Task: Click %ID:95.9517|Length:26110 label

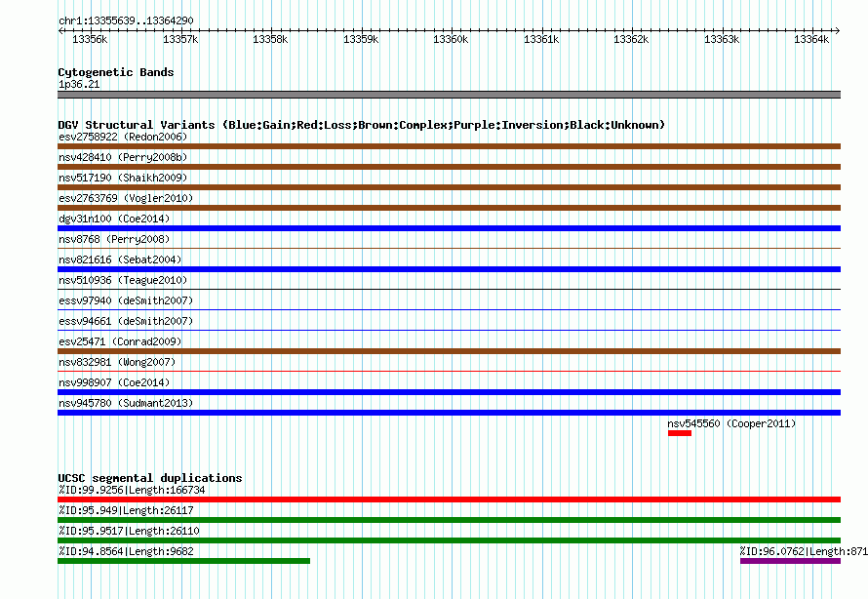Action: [x=129, y=531]
